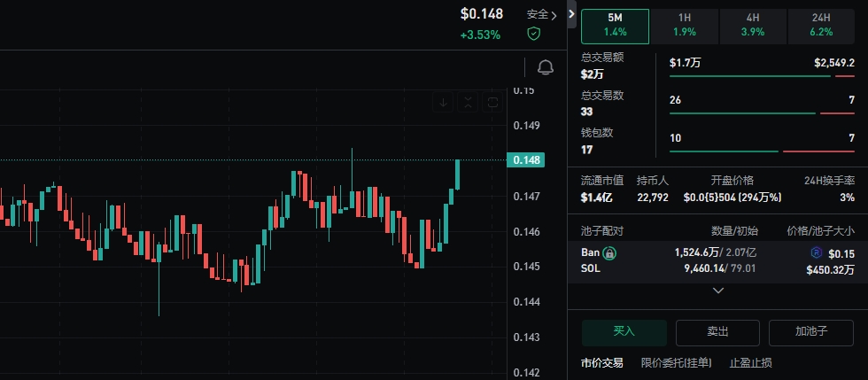Click the current price label 0.148 on axis
This screenshot has width=868, height=380.
[526, 160]
